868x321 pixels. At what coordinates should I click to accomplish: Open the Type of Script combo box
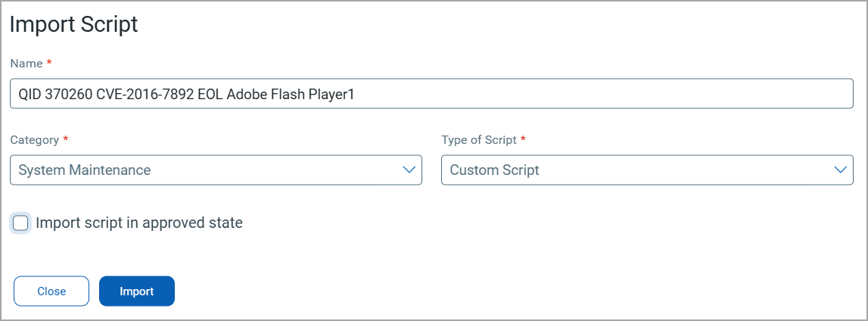click(x=647, y=170)
